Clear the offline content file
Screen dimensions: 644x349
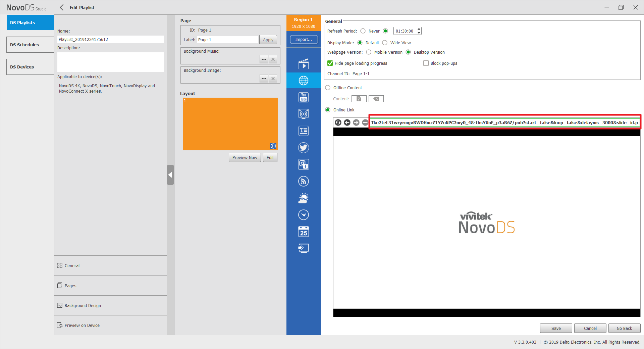coord(376,99)
